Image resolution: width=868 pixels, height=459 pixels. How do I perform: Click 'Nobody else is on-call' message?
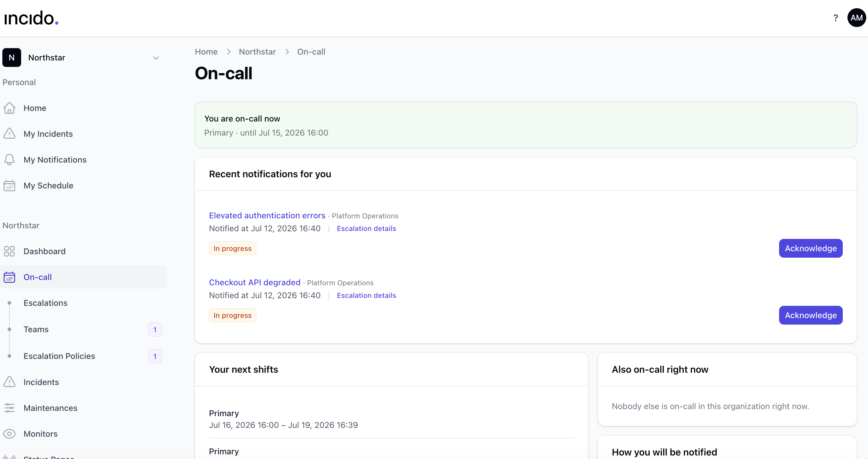[710, 406]
